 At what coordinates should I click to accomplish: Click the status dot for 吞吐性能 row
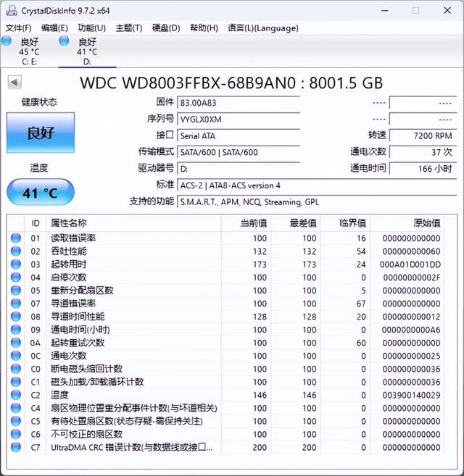[16, 251]
